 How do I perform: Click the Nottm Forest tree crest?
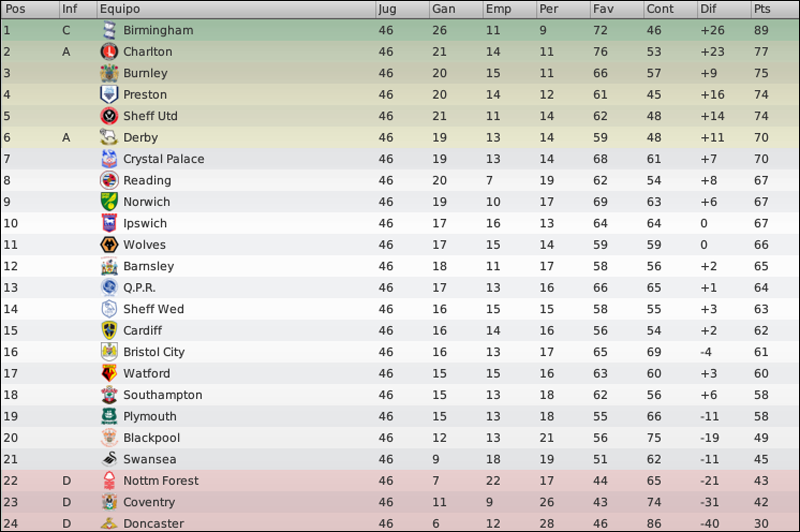coord(109,480)
